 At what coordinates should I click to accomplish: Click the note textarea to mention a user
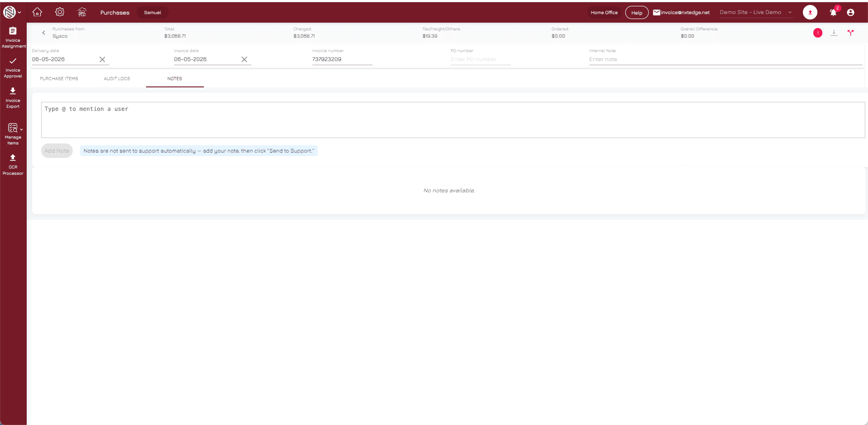point(453,120)
